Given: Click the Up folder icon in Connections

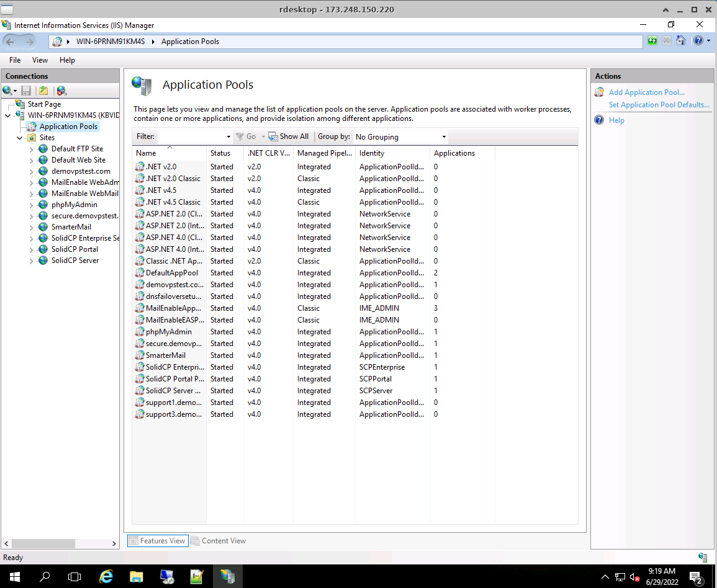Looking at the screenshot, I should (x=43, y=91).
